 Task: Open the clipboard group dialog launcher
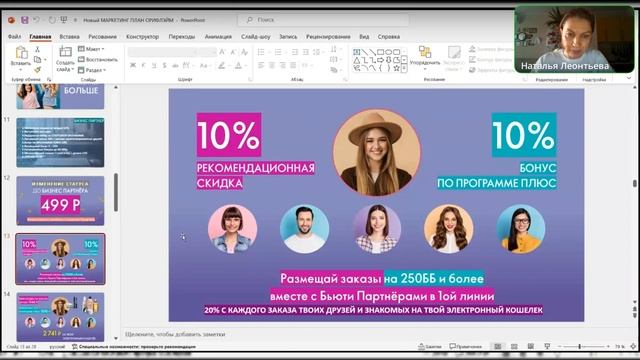49,80
